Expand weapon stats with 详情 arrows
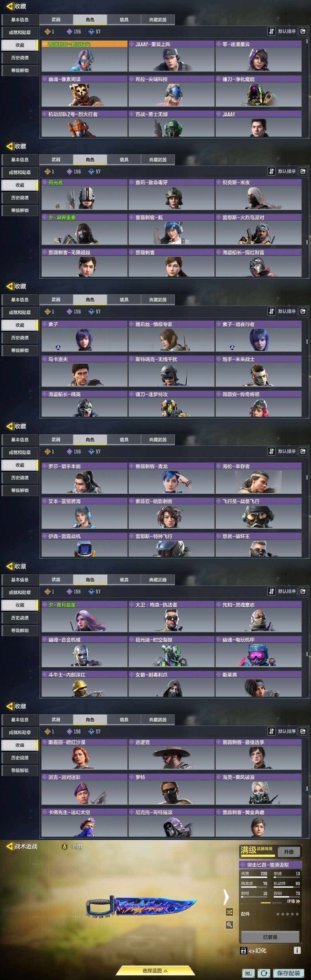 [293, 901]
